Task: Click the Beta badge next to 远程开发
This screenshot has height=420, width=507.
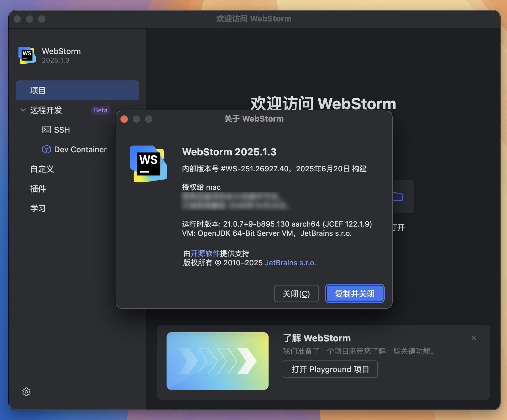Action: click(100, 110)
